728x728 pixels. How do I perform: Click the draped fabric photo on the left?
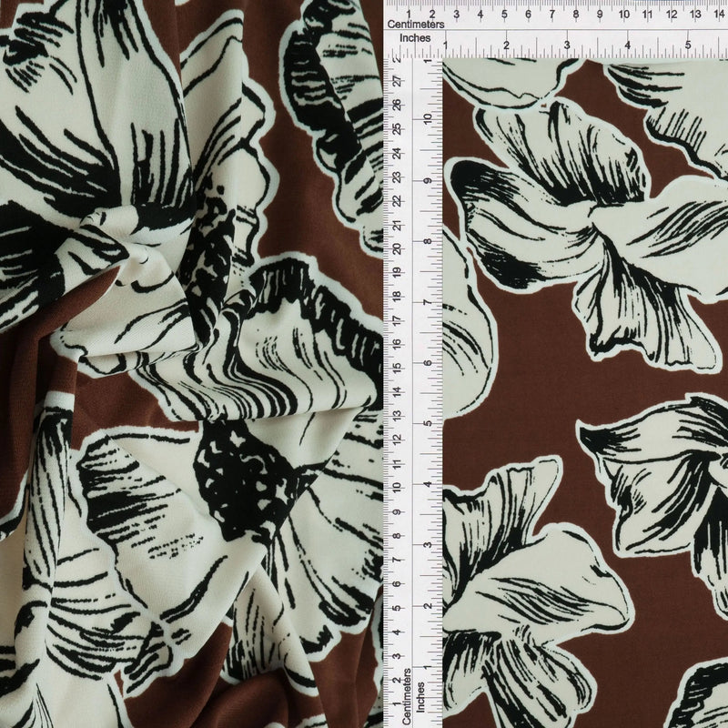click(x=191, y=364)
